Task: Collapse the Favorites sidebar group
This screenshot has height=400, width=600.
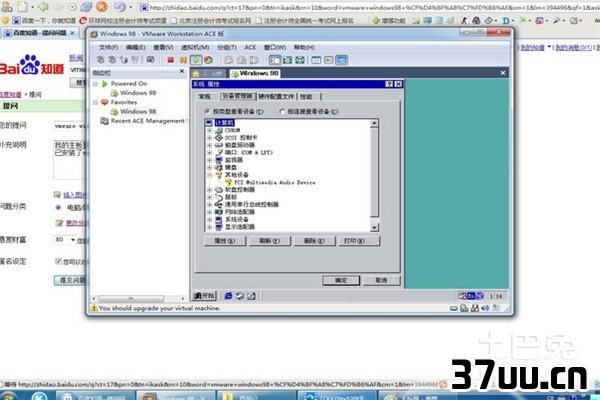Action: coord(95,102)
